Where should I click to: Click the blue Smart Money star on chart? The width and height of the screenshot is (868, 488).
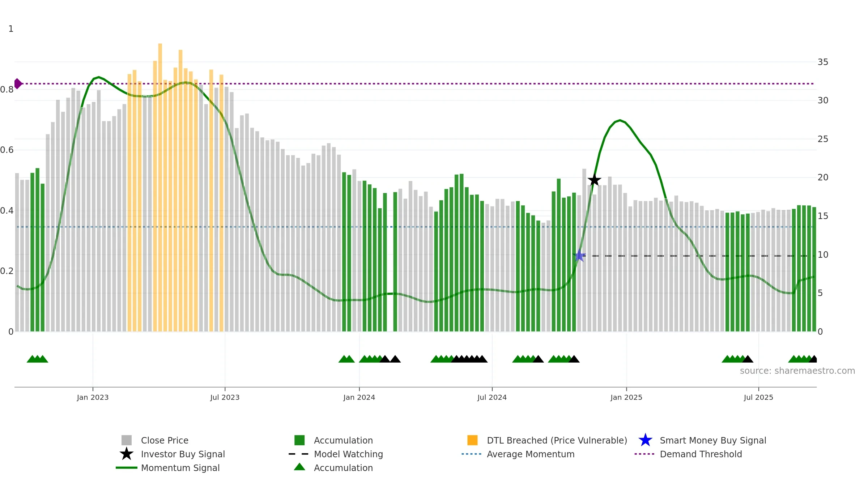point(579,256)
